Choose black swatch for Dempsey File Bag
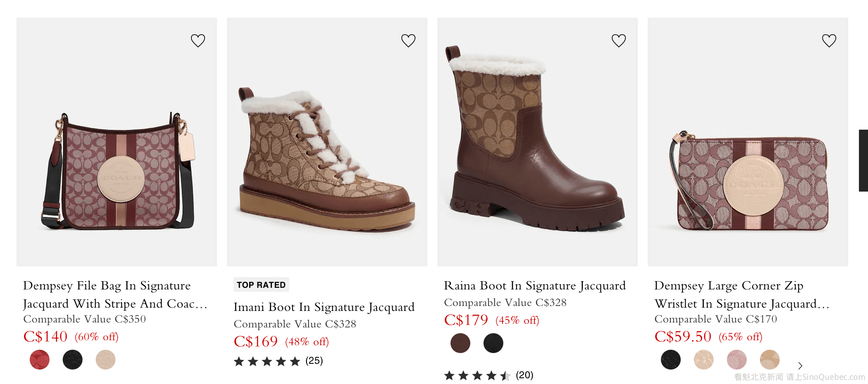This screenshot has width=868, height=384. (73, 360)
